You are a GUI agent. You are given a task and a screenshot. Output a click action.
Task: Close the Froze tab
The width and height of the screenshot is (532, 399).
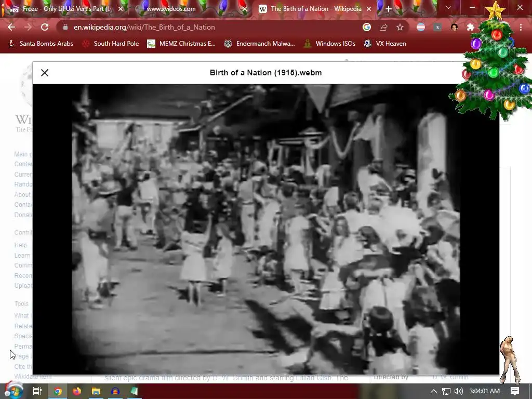click(x=121, y=9)
